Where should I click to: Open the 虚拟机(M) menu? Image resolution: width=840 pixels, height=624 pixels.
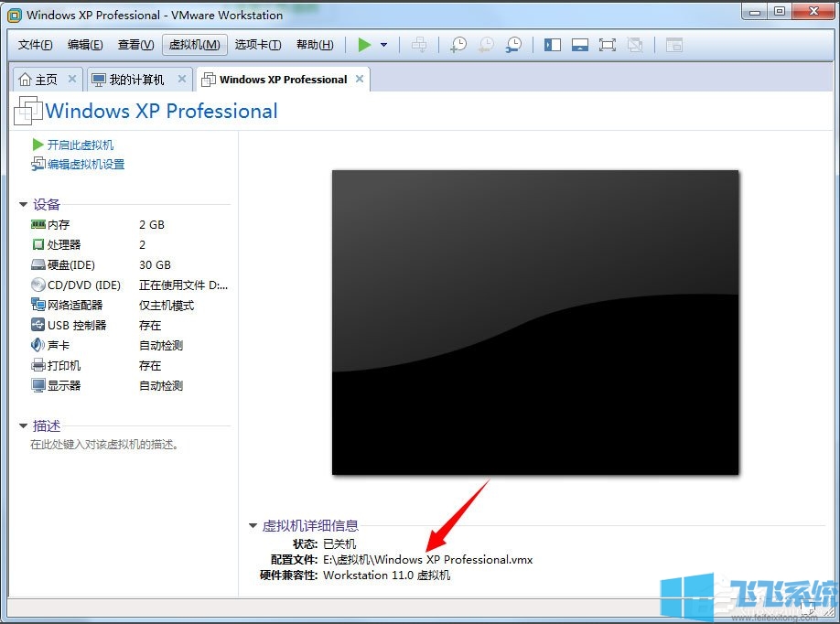[194, 44]
